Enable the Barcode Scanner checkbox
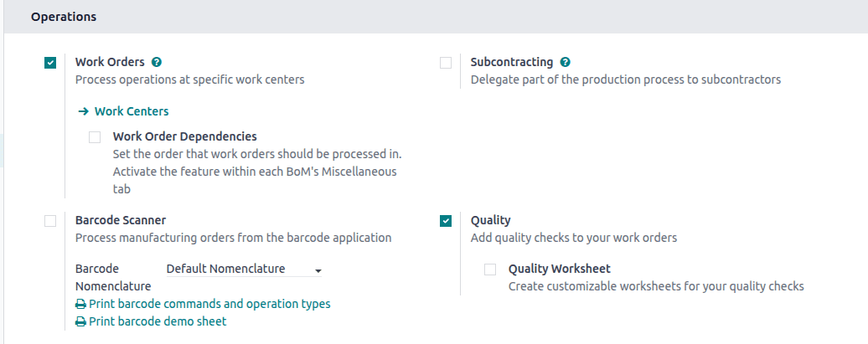 point(50,221)
